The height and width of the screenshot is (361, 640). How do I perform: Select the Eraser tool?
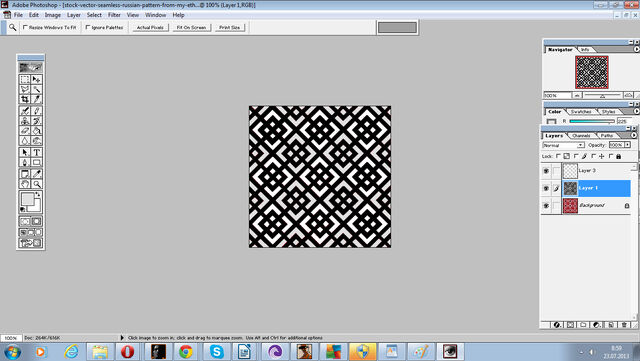click(25, 131)
